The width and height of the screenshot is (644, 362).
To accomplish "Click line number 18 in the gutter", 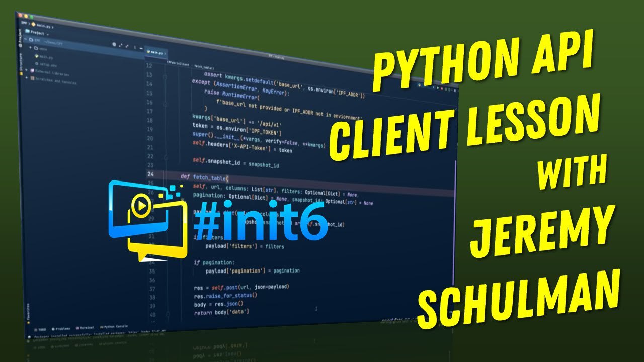I will pyautogui.click(x=149, y=120).
